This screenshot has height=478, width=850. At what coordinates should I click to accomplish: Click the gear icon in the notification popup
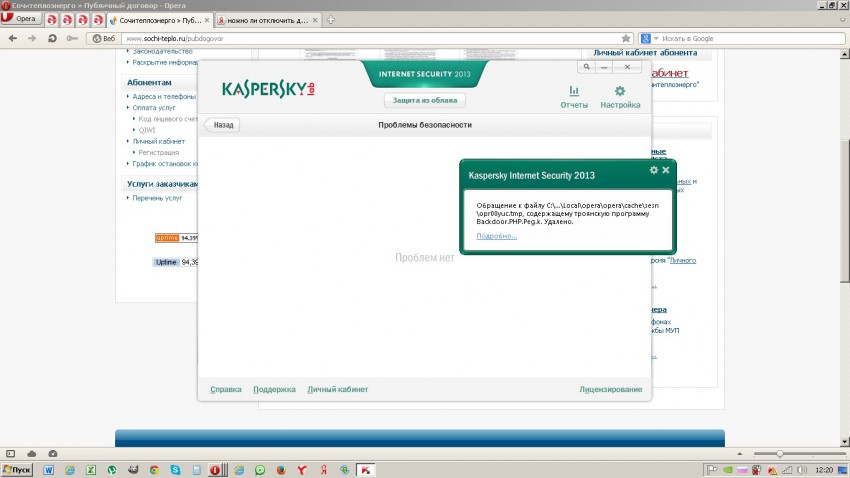coord(654,170)
